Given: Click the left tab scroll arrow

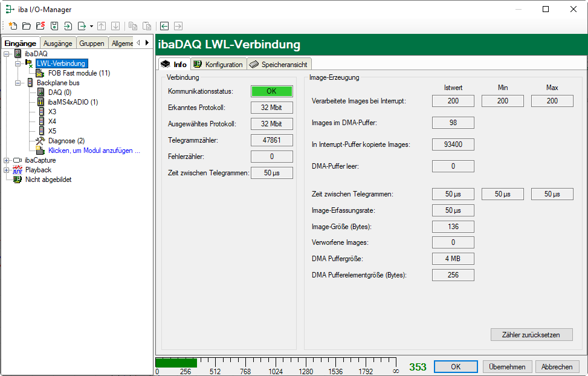Looking at the screenshot, I should 138,43.
